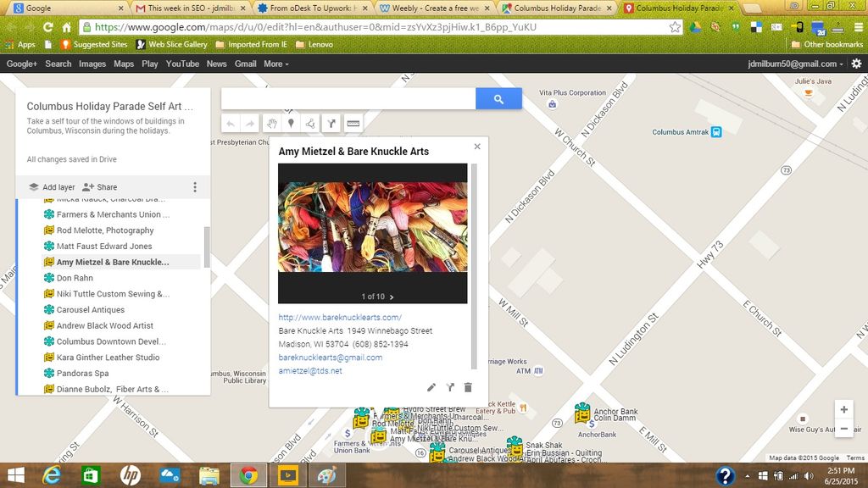Zoom in on the map

pos(843,409)
